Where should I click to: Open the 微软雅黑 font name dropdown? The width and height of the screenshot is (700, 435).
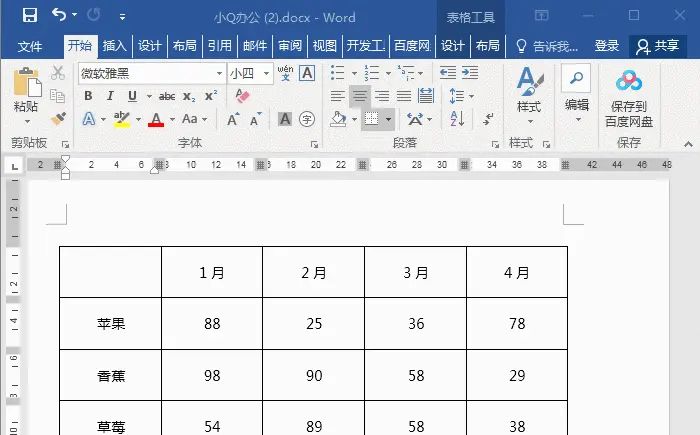click(220, 73)
